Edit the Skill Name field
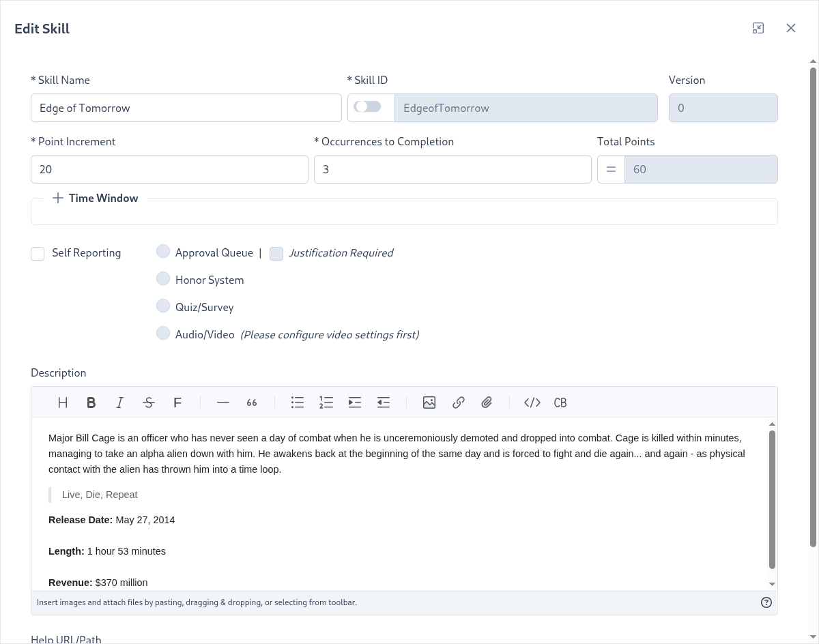This screenshot has width=819, height=644. pos(186,108)
